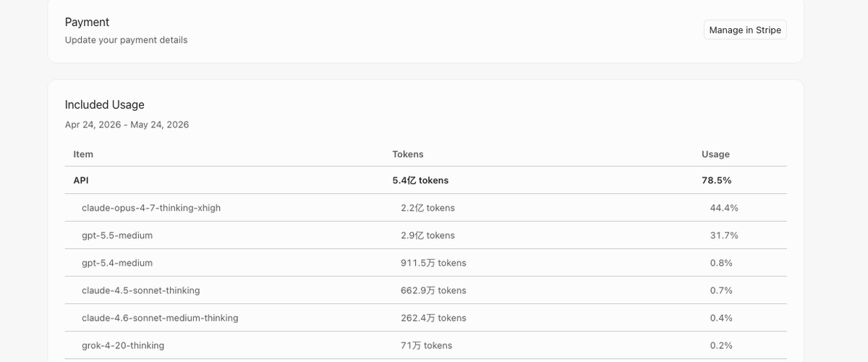Image resolution: width=868 pixels, height=362 pixels.
Task: Click the 2.9亿 tokens cell
Action: click(428, 235)
